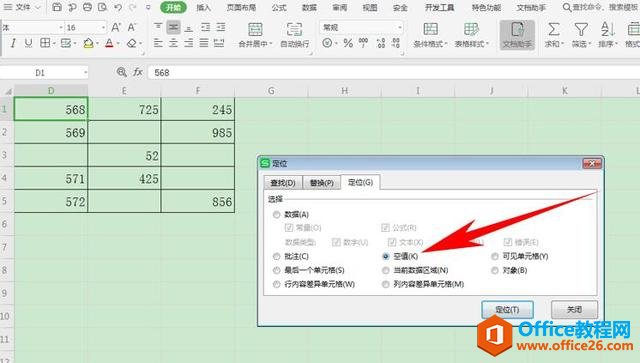Click the zoom icon beside the fx button
640x363 pixels.
coord(122,72)
